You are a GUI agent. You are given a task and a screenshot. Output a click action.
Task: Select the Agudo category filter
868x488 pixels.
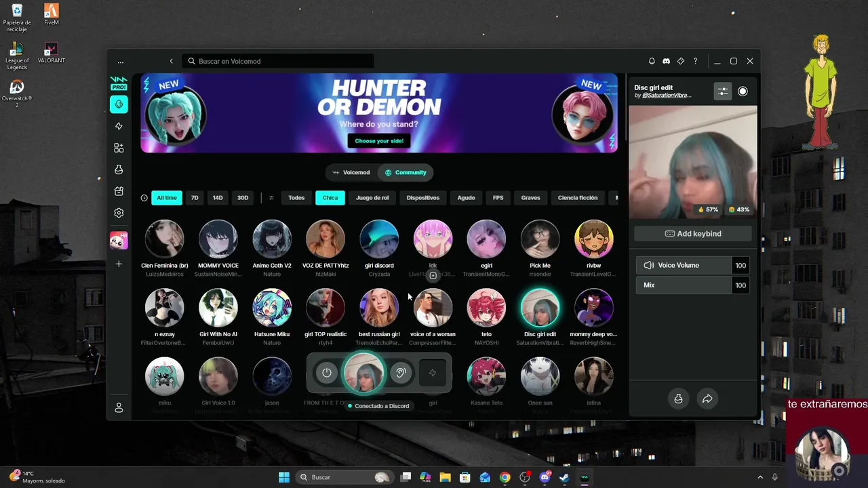tap(466, 198)
